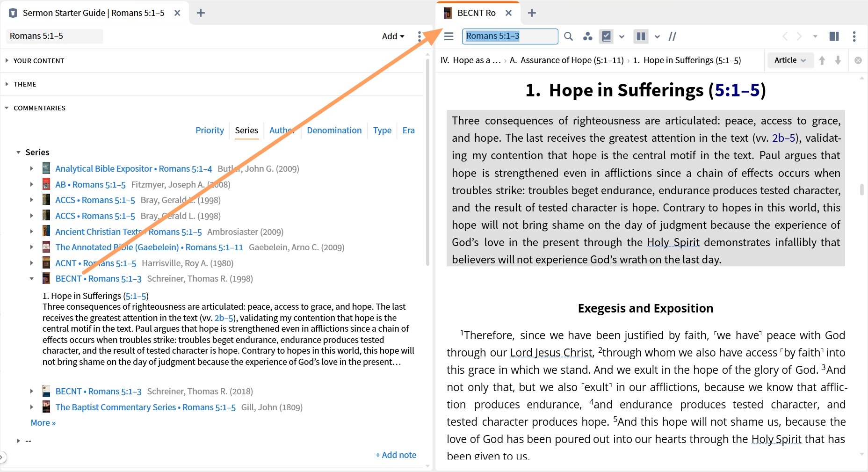This screenshot has width=868, height=472.
Task: Group commentaries by Type
Action: tap(382, 131)
